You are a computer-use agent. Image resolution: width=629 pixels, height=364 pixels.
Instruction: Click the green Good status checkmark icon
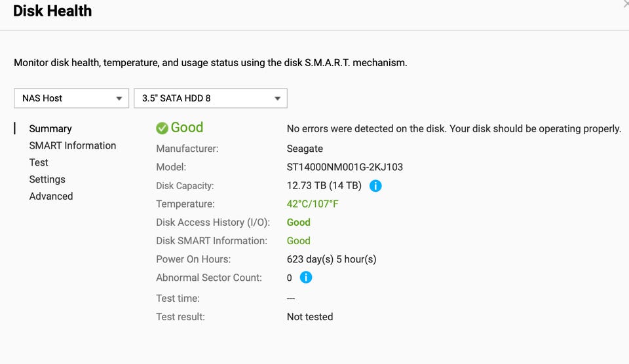coord(162,128)
